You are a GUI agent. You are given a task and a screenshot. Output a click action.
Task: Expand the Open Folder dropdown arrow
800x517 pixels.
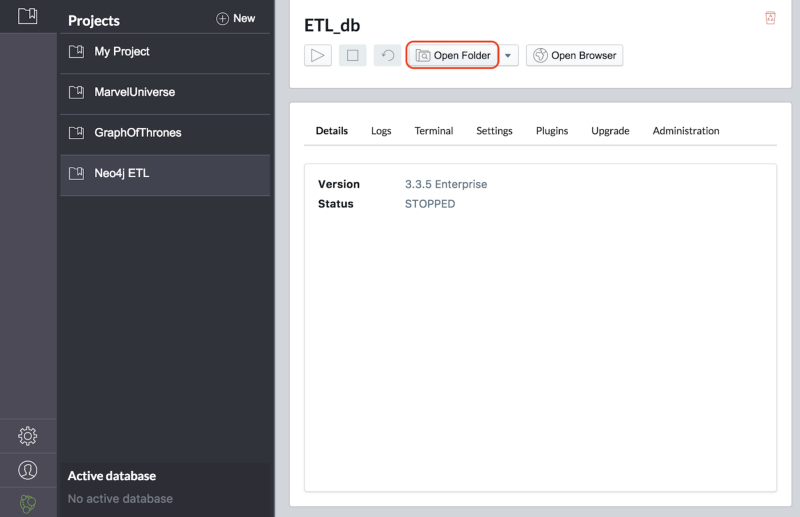click(508, 55)
